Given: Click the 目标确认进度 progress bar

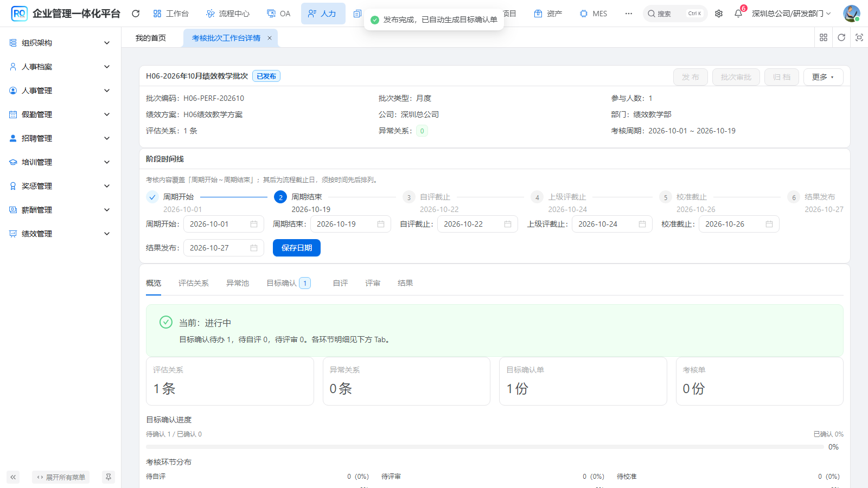Looking at the screenshot, I should pyautogui.click(x=484, y=447).
